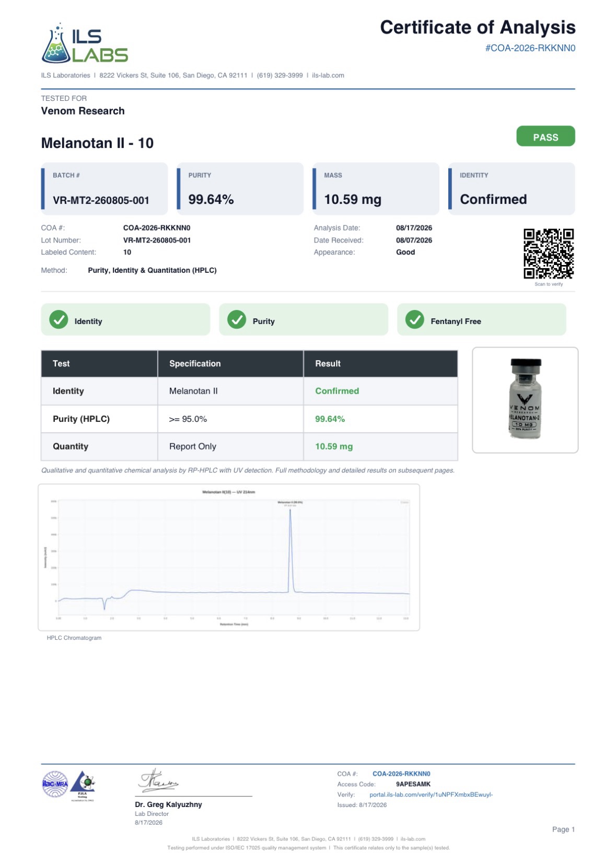Viewport: 616px width, 853px height.
Task: Click the green check icon beside Purity
Action: 237,319
